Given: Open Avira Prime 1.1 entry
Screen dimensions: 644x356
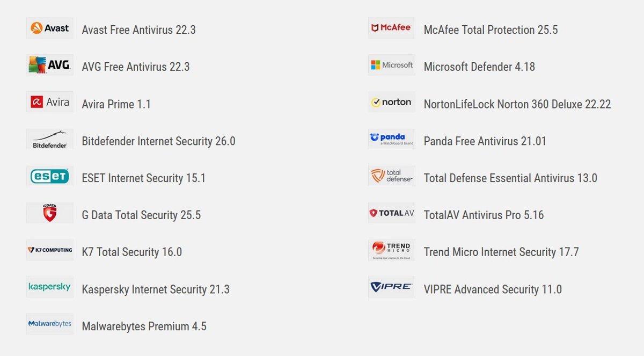Looking at the screenshot, I should (116, 104).
